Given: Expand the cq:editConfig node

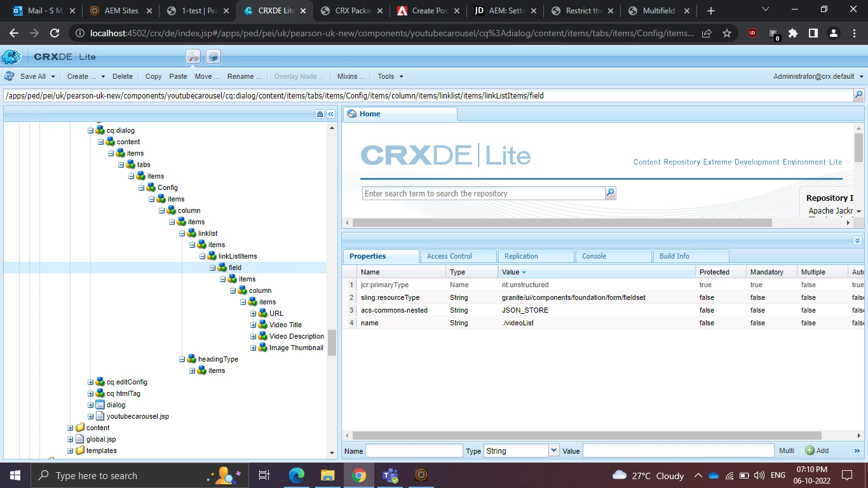Looking at the screenshot, I should [x=90, y=382].
